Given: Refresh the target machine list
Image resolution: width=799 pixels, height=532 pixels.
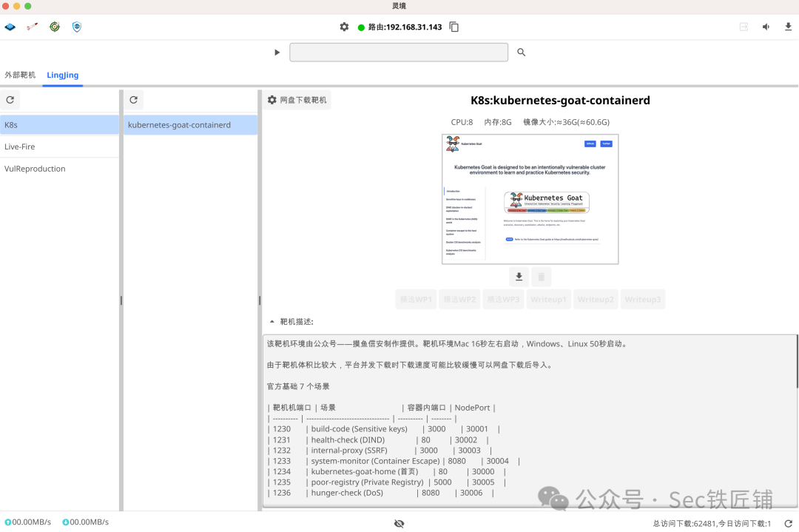Looking at the screenshot, I should click(133, 100).
